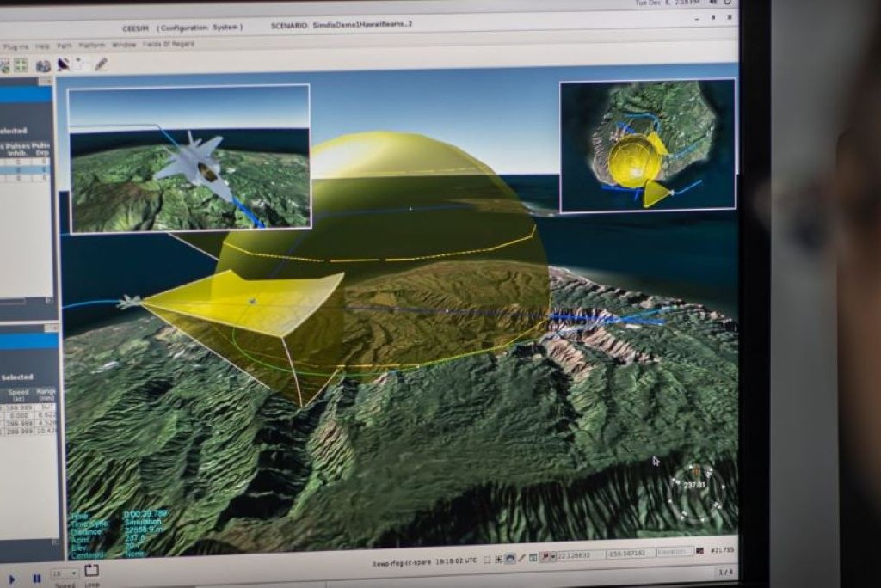Click the compass heading indicator showing 237.81

pyautogui.click(x=696, y=486)
